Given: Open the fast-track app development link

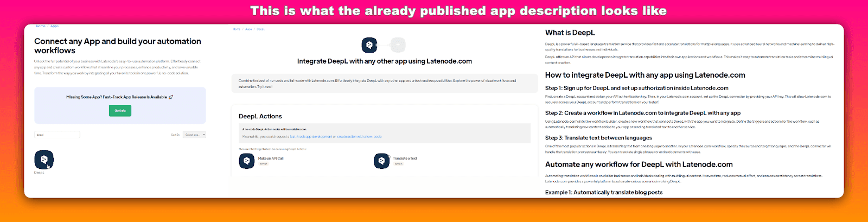Looking at the screenshot, I should tap(311, 137).
